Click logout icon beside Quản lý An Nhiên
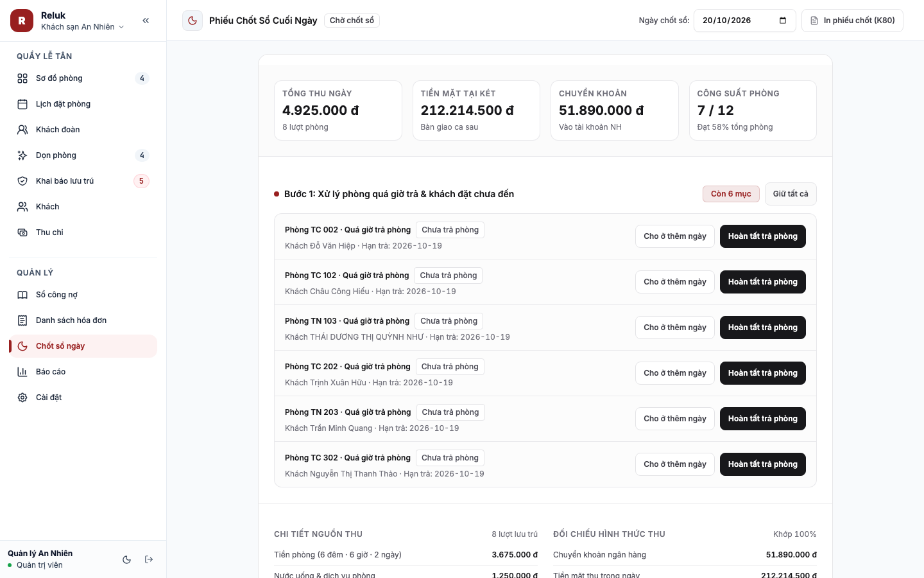The image size is (924, 578). click(x=149, y=559)
